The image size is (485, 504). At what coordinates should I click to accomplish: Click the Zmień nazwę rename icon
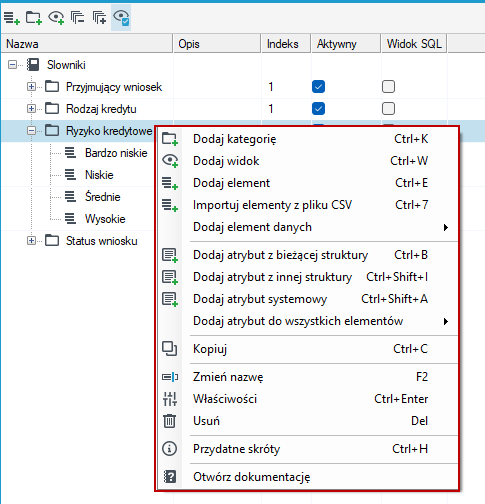pyautogui.click(x=170, y=377)
